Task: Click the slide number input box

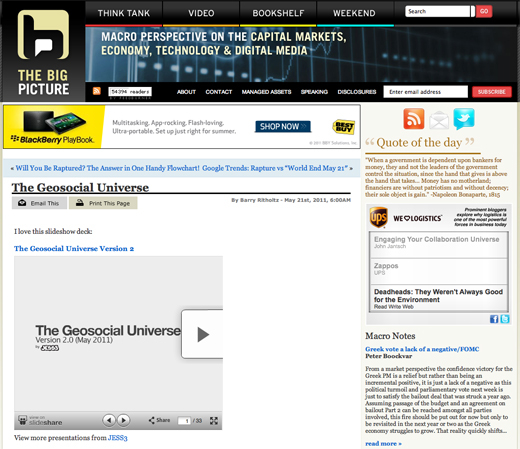Action: coord(184,421)
